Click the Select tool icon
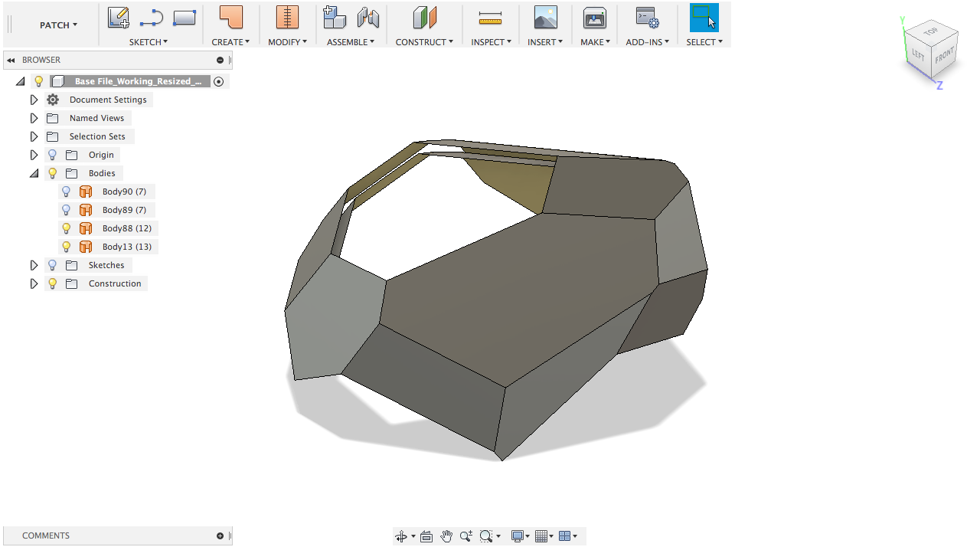Image resolution: width=980 pixels, height=547 pixels. click(704, 18)
